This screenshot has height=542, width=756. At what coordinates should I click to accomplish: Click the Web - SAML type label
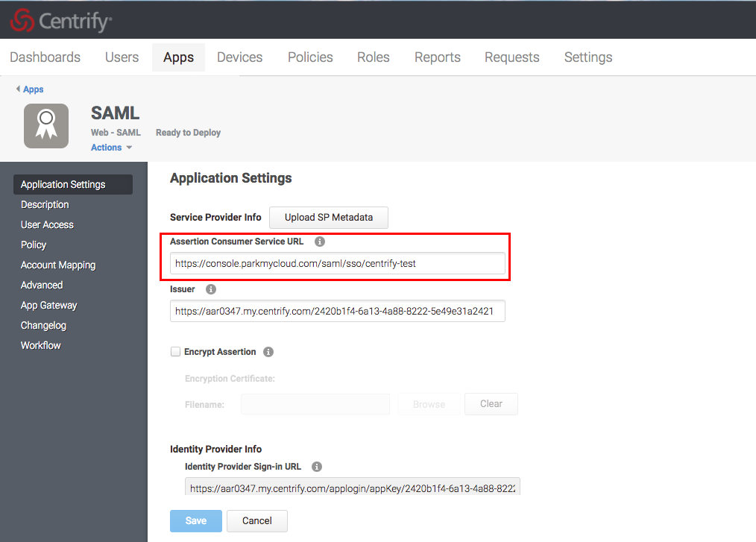116,133
